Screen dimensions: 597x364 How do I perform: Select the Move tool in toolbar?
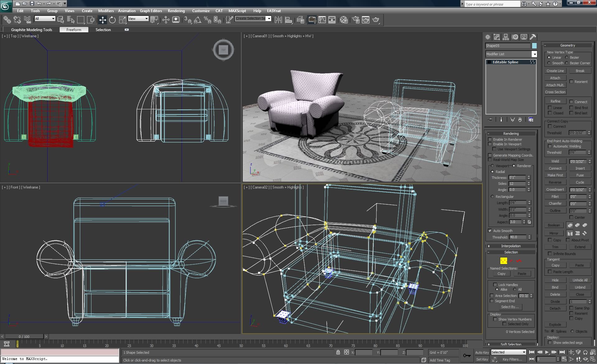102,20
